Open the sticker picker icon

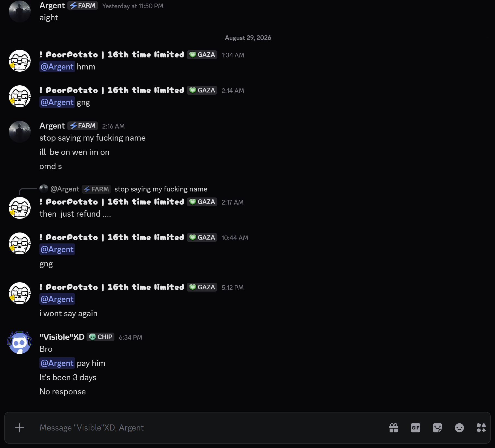[x=438, y=428]
